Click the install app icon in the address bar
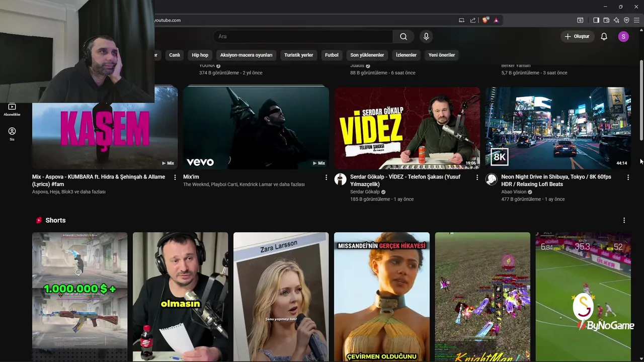This screenshot has height=362, width=644. click(461, 20)
